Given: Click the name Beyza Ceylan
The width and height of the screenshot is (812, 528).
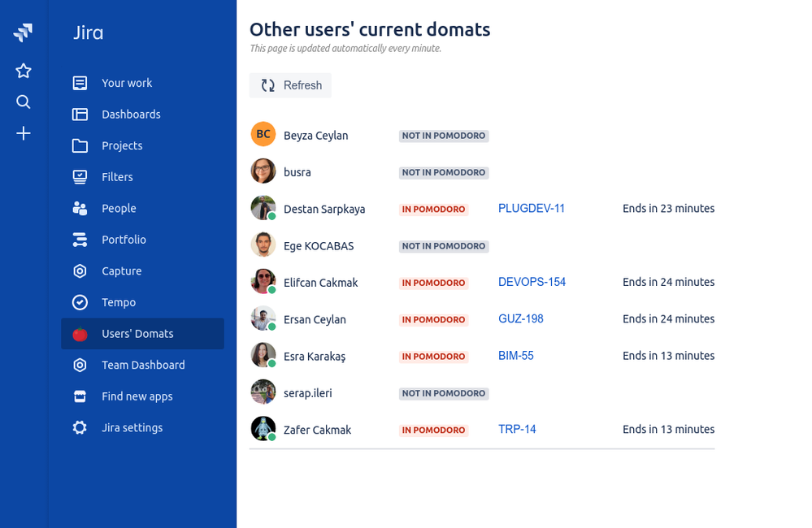Looking at the screenshot, I should tap(316, 136).
